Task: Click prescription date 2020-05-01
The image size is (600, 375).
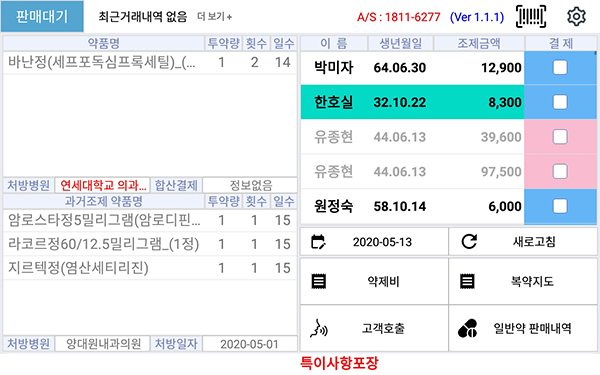Action: pos(250,344)
